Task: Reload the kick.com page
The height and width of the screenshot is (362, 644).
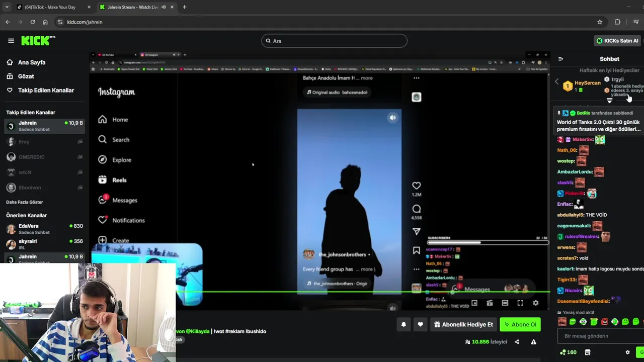Action: click(x=33, y=22)
